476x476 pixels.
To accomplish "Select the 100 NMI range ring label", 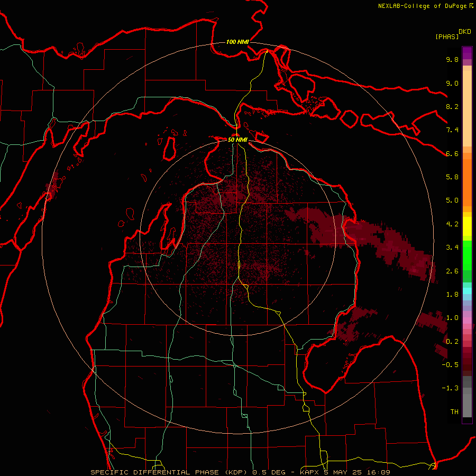I will 237,42.
